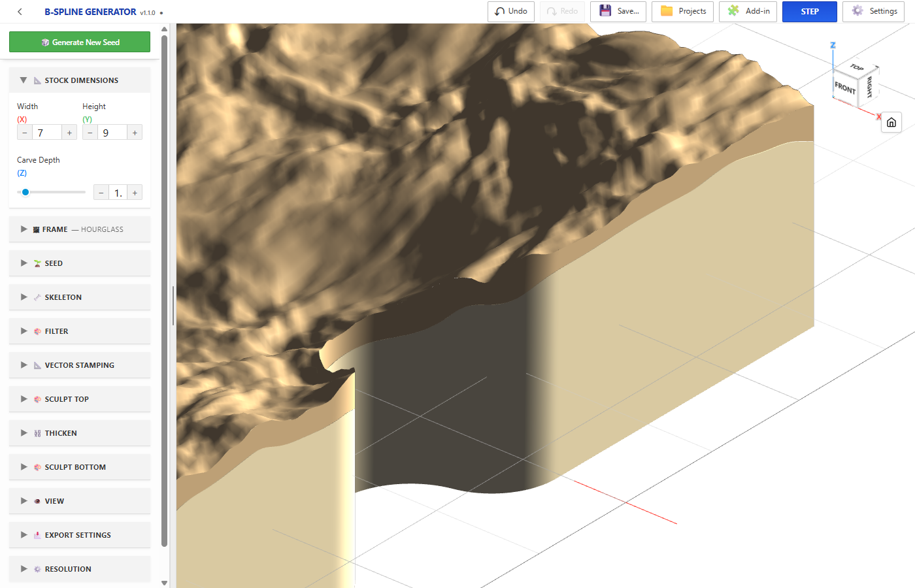The image size is (915, 588).
Task: Click the View eye icon
Action: click(37, 501)
